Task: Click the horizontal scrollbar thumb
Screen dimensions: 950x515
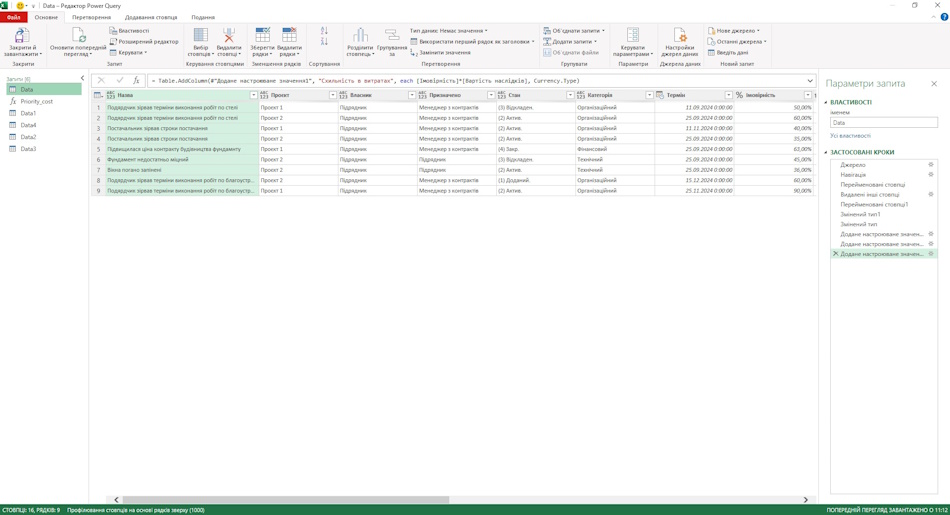Action: [x=285, y=500]
